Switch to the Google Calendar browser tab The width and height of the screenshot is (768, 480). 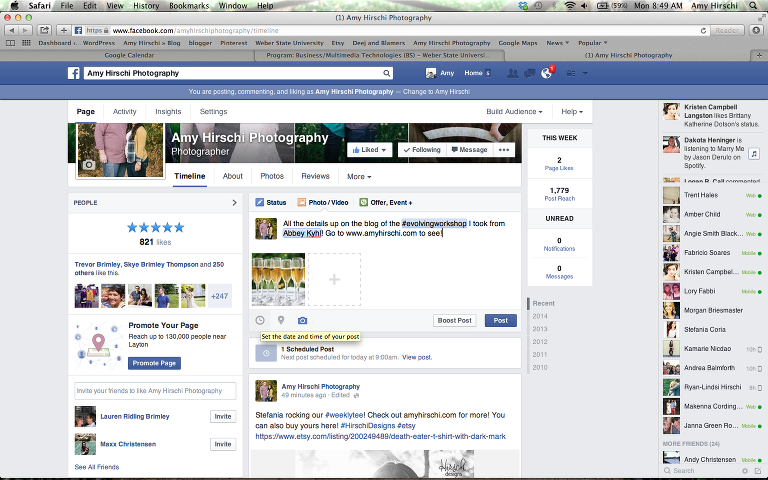point(129,55)
